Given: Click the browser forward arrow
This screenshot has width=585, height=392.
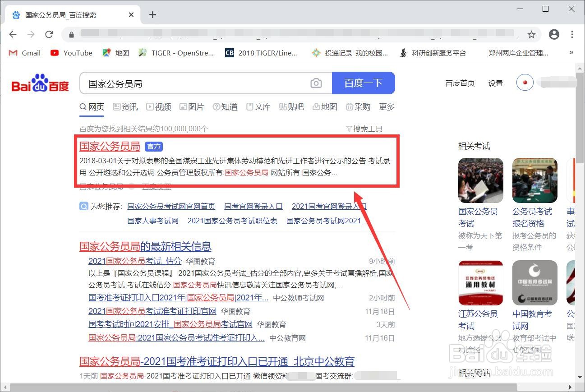Looking at the screenshot, I should coord(31,34).
